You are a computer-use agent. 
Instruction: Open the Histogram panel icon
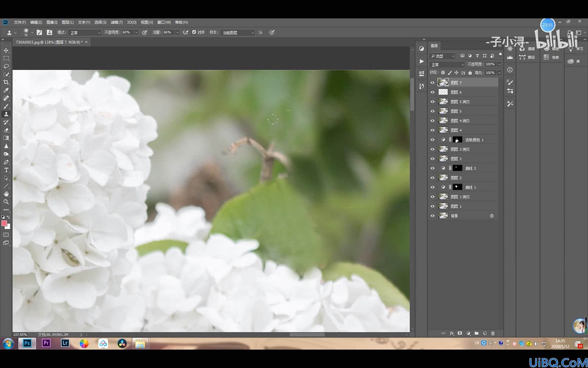(x=510, y=57)
